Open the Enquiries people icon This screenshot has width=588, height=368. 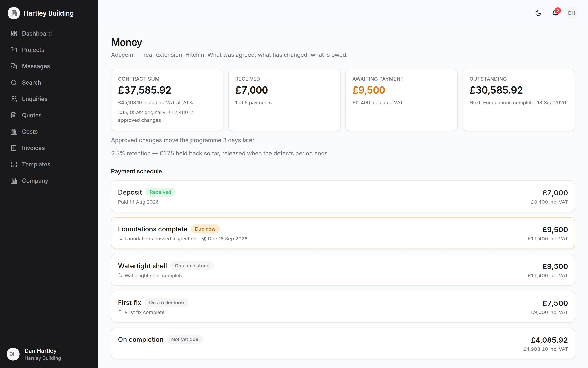14,99
